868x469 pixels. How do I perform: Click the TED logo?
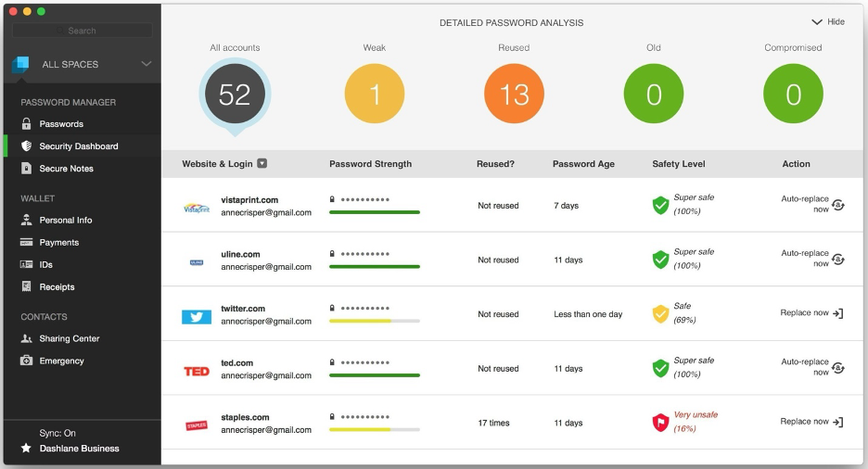(197, 371)
